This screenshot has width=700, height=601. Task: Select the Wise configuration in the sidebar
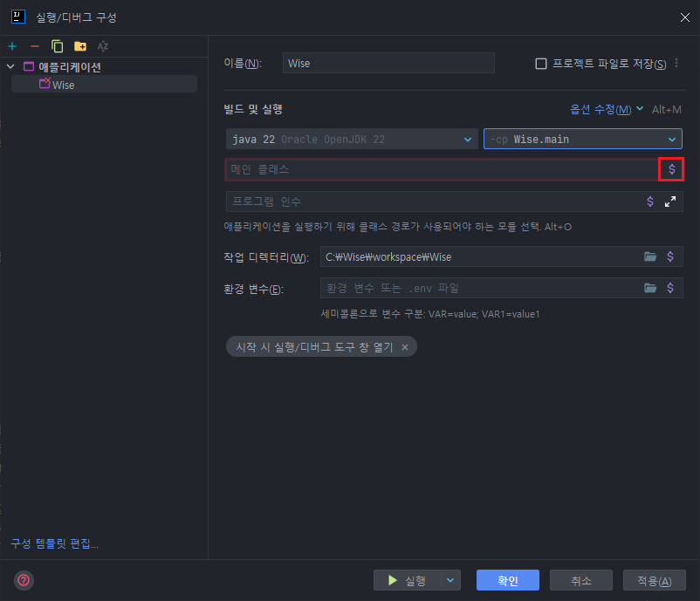pos(63,85)
